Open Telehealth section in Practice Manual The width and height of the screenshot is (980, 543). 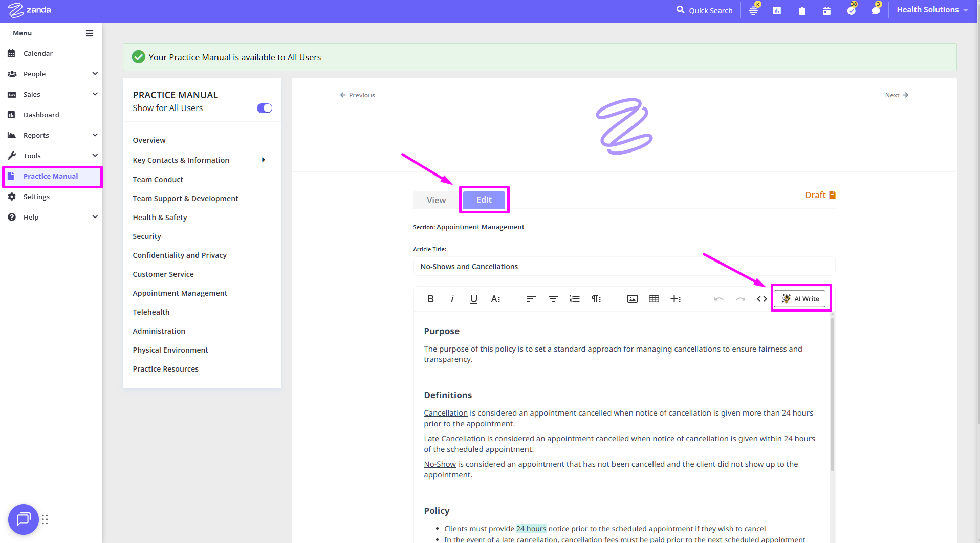[151, 312]
